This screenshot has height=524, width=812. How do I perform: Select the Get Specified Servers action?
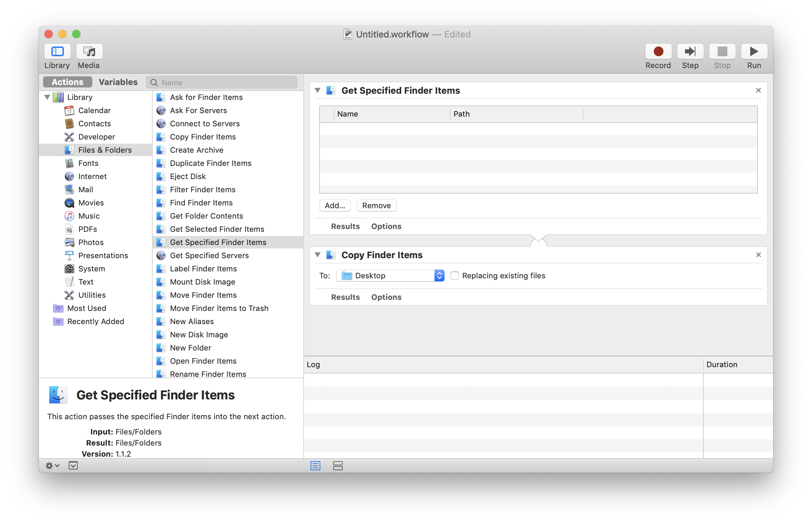point(228,255)
